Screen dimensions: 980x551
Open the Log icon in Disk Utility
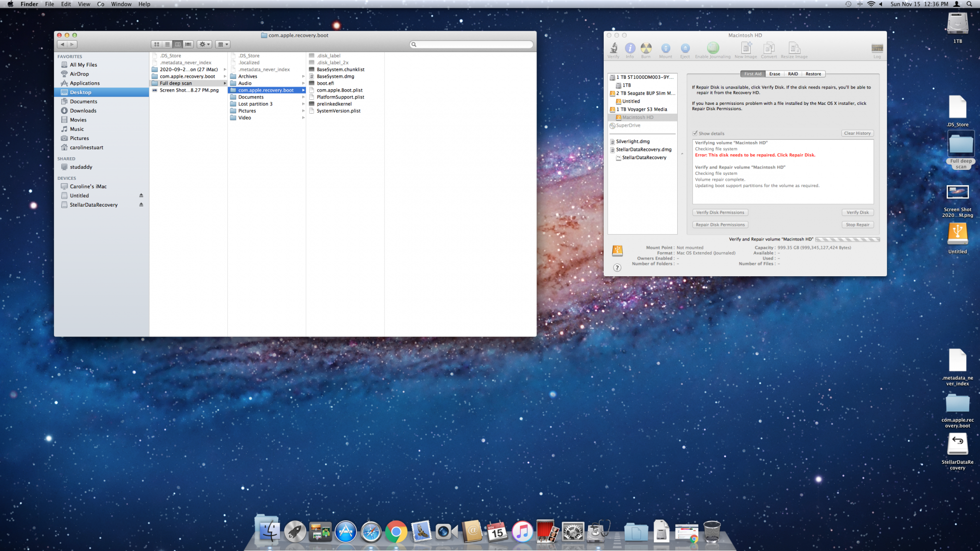tap(877, 50)
